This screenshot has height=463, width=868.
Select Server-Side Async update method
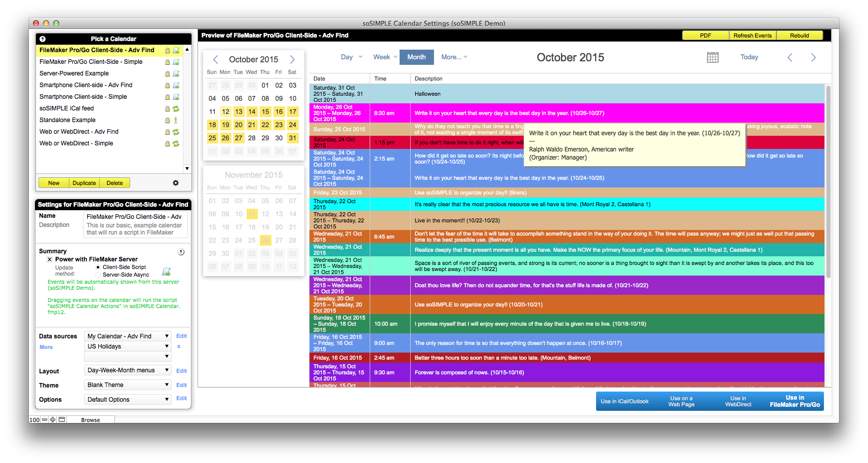tap(98, 275)
